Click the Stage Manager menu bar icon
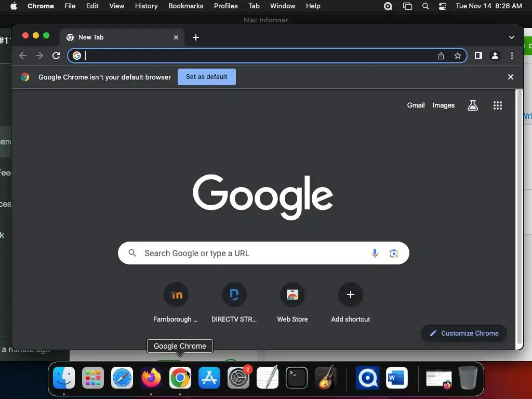This screenshot has width=532, height=399. pos(407,6)
